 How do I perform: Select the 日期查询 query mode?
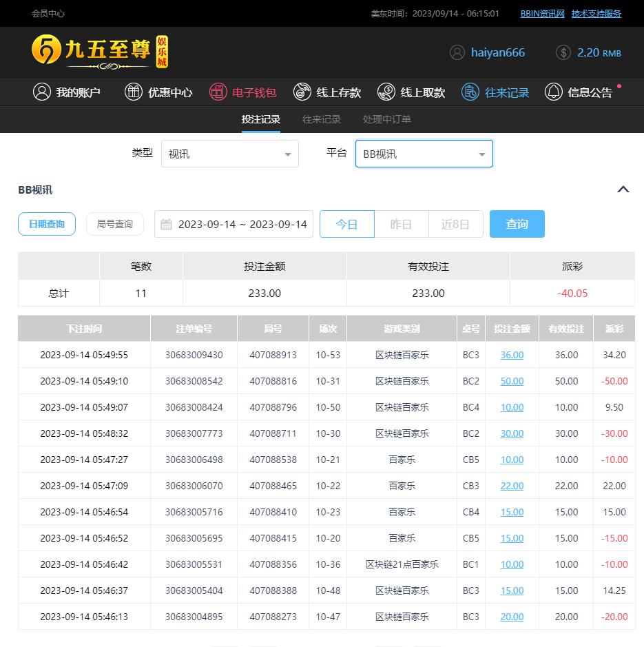[x=47, y=224]
